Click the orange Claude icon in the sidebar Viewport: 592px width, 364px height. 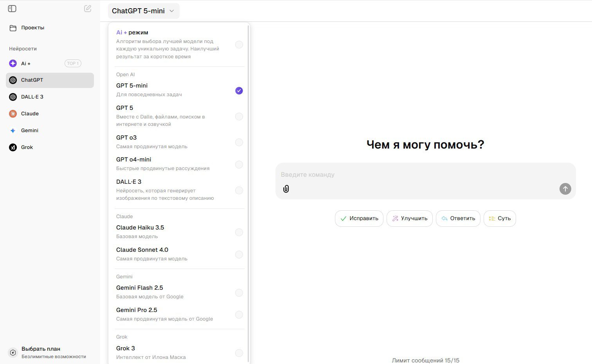coord(13,114)
